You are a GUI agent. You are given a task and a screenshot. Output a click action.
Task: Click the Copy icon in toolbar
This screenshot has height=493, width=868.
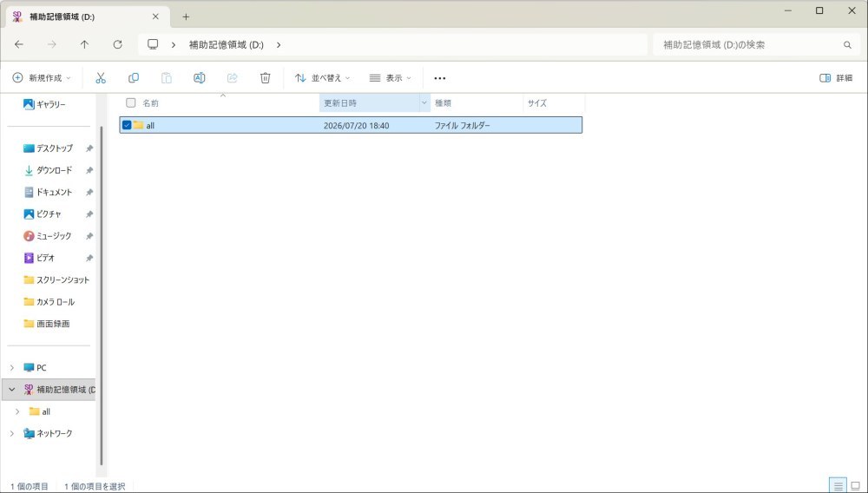tap(134, 78)
